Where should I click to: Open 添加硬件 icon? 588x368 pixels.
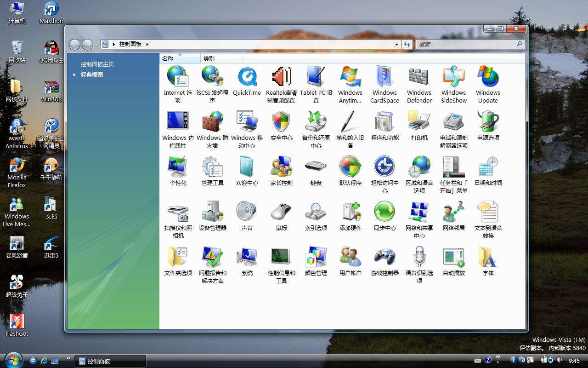coord(350,216)
